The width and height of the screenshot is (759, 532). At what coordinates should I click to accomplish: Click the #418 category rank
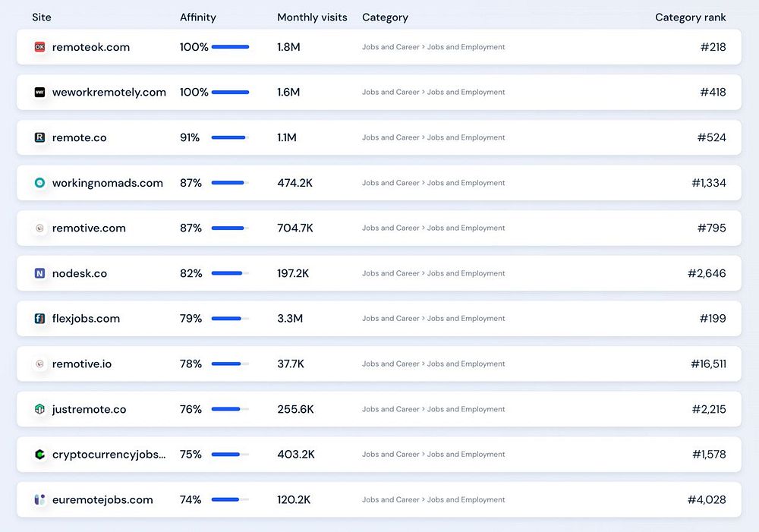[713, 92]
